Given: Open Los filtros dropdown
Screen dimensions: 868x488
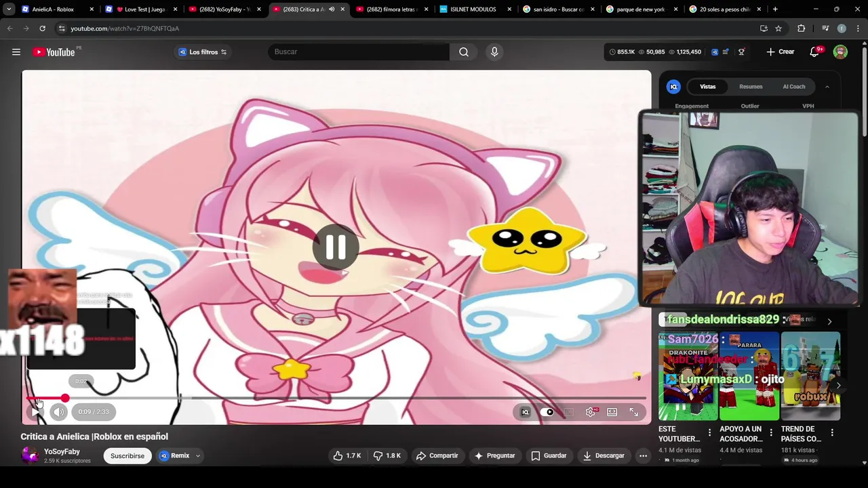Looking at the screenshot, I should pos(203,52).
